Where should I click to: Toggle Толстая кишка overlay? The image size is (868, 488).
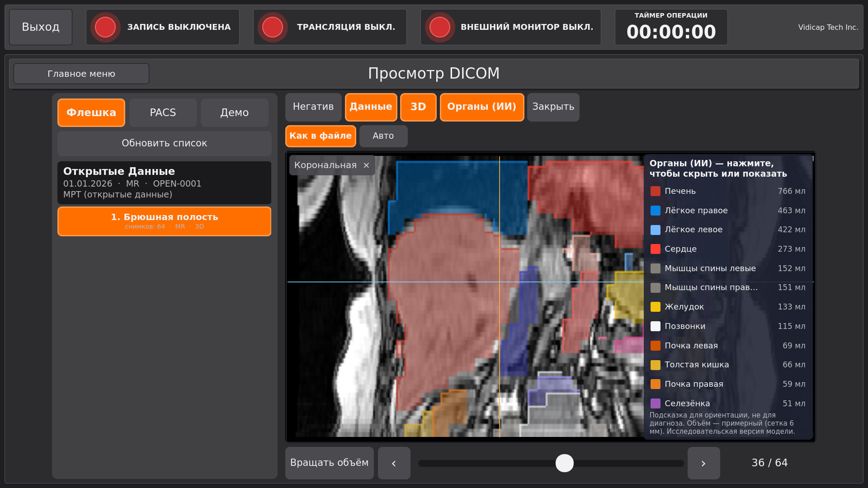(728, 365)
